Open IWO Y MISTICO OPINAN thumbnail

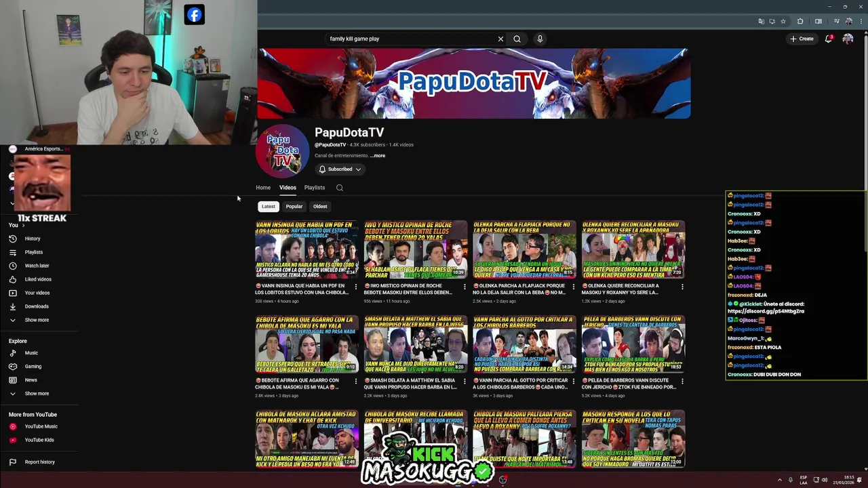click(416, 249)
